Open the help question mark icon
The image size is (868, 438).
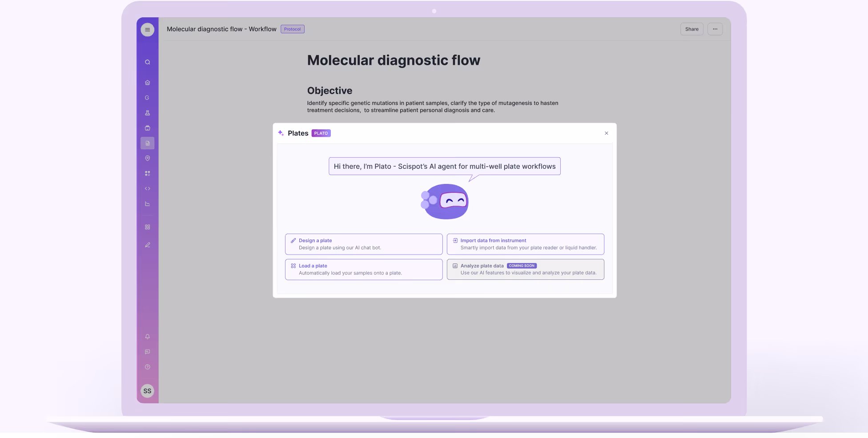(x=147, y=367)
